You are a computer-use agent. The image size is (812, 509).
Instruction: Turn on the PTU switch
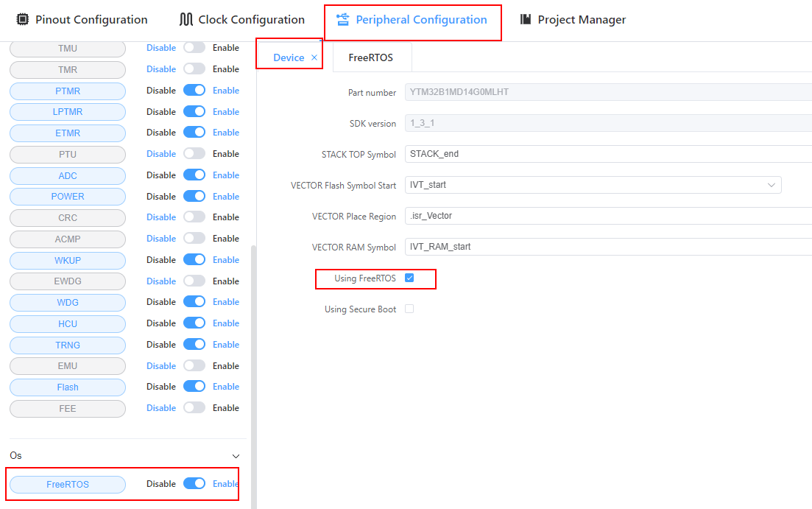[194, 153]
